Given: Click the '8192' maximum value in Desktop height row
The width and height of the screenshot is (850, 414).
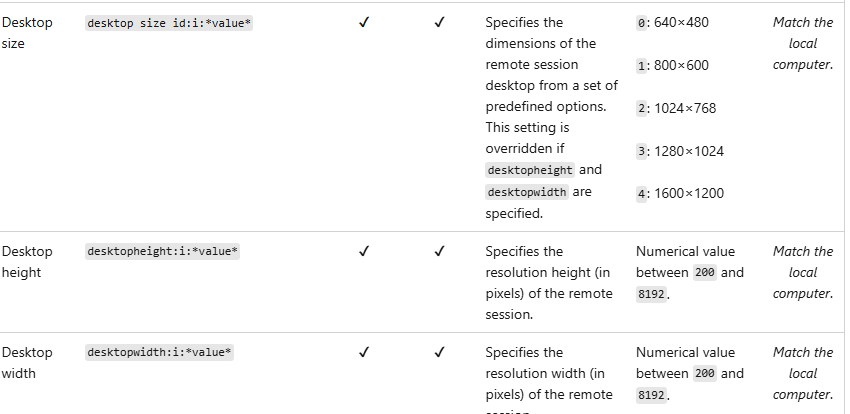Looking at the screenshot, I should pos(652,294).
